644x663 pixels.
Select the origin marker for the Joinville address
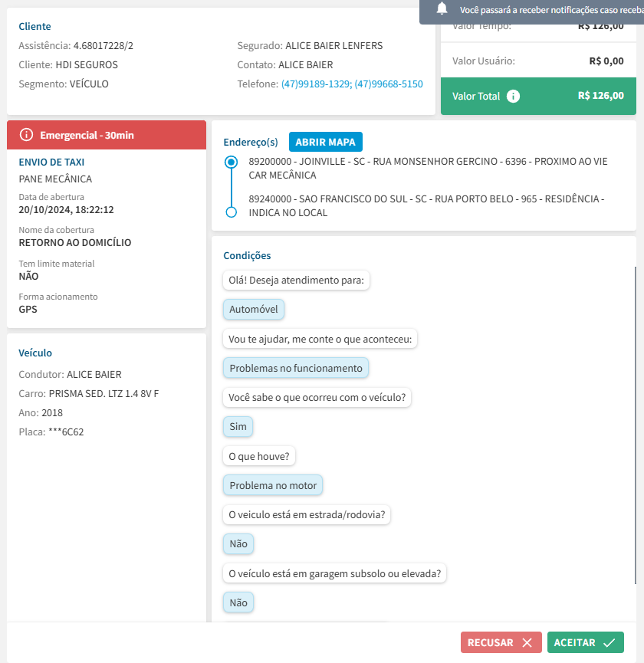[232, 162]
